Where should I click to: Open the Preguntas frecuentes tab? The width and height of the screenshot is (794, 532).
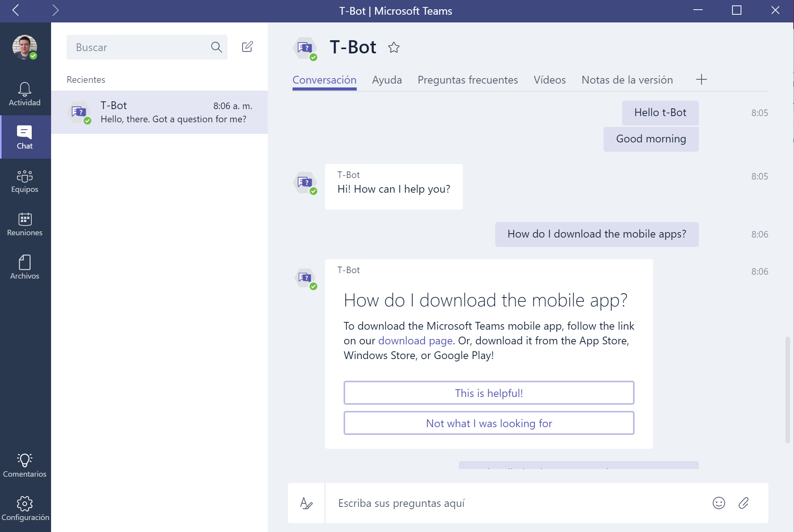point(467,80)
